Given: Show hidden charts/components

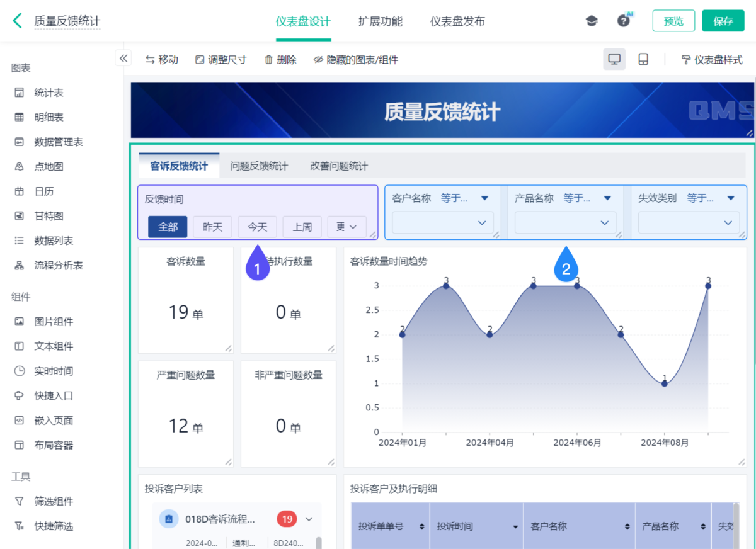Looking at the screenshot, I should coord(356,60).
